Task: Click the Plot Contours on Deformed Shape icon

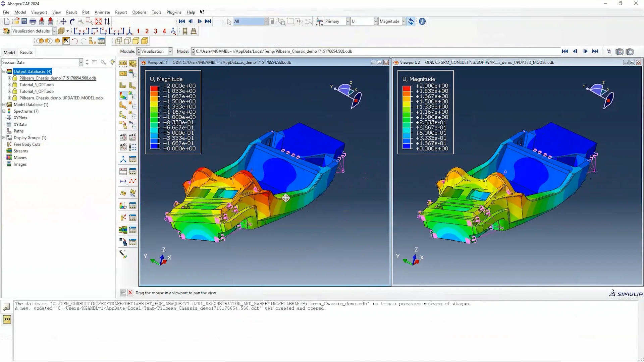Action: 123,96
